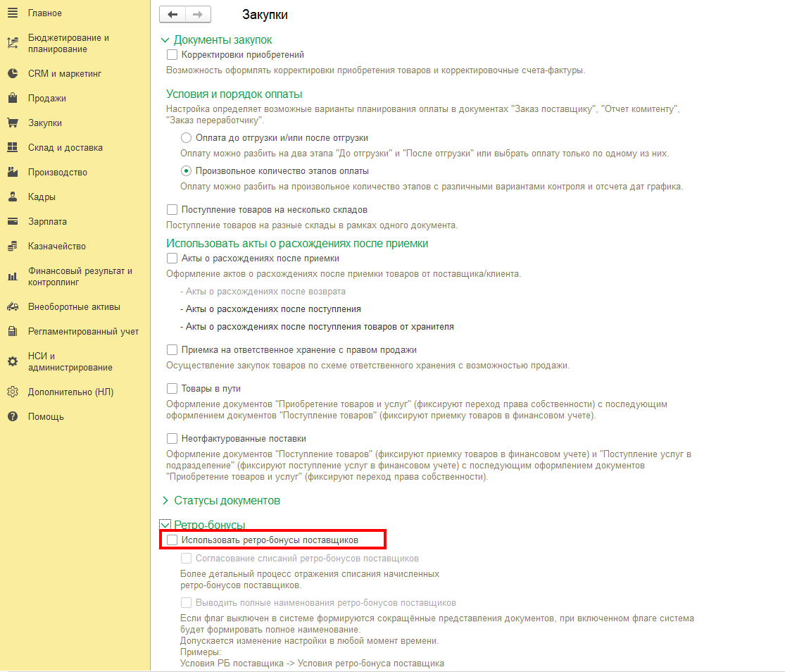Image resolution: width=785 pixels, height=672 pixels.
Task: Open the Регламентированный учет section
Action: coord(83,332)
